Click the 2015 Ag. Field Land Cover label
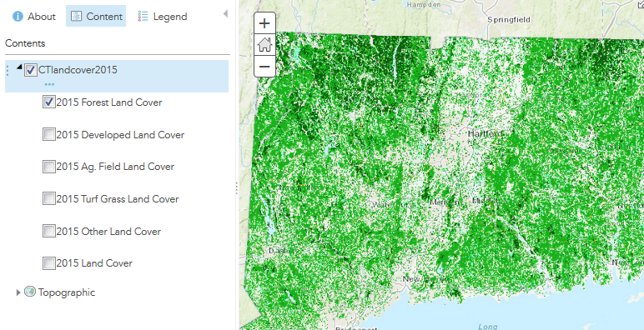Screen dimensions: 644x330 pos(115,167)
